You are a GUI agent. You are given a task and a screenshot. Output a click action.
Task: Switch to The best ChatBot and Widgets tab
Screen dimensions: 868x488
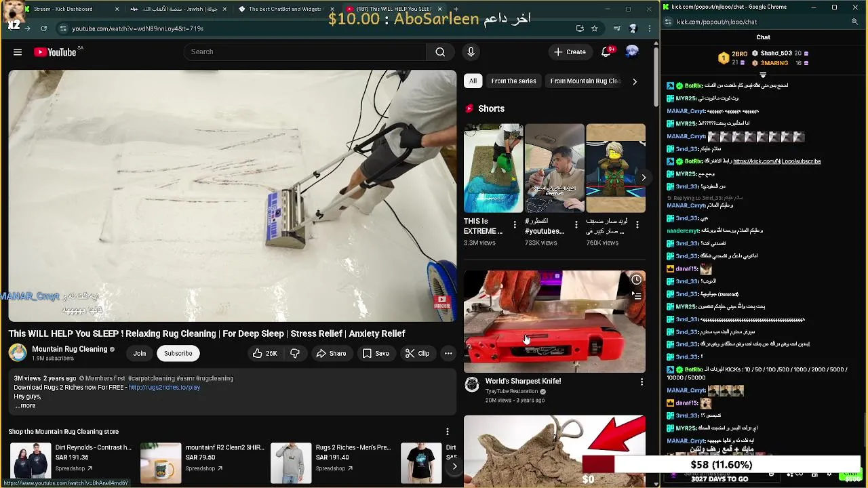pos(285,9)
